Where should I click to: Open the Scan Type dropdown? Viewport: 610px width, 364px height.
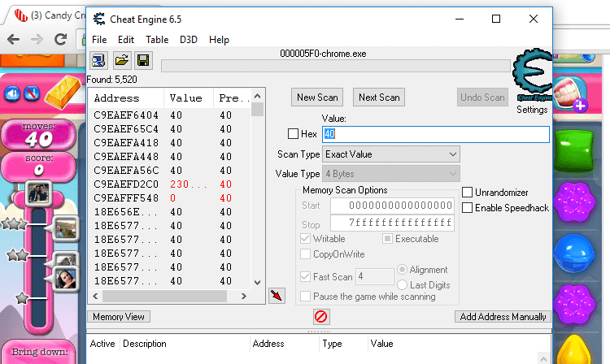[x=391, y=154]
